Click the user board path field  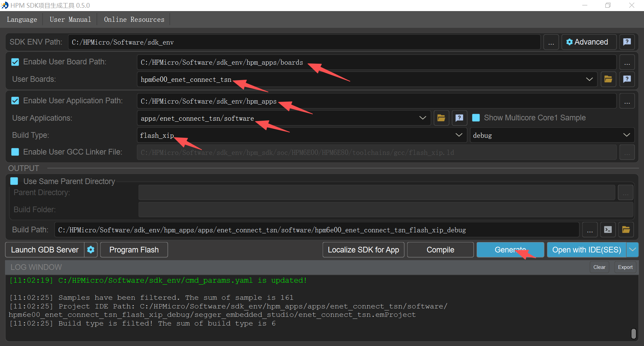coord(377,62)
